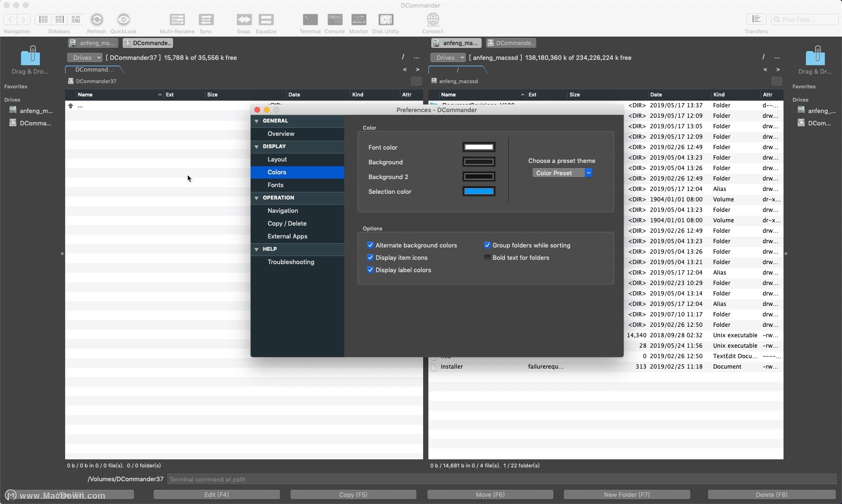The width and height of the screenshot is (842, 504).
Task: Open the Console tool
Action: (335, 19)
